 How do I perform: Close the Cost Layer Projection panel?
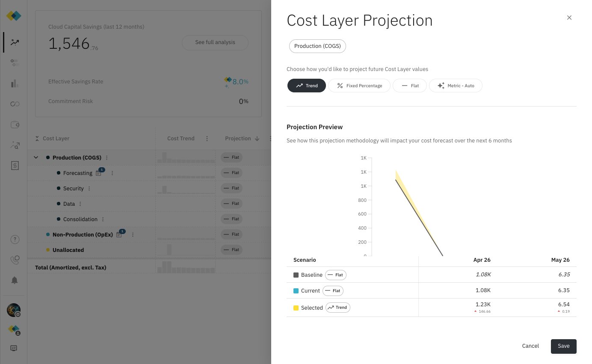[x=569, y=18]
